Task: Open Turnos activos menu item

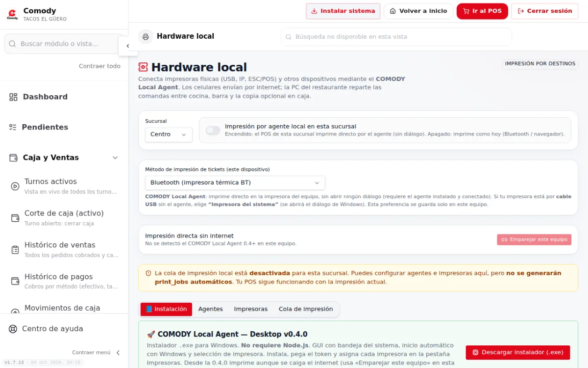Action: 64,186
